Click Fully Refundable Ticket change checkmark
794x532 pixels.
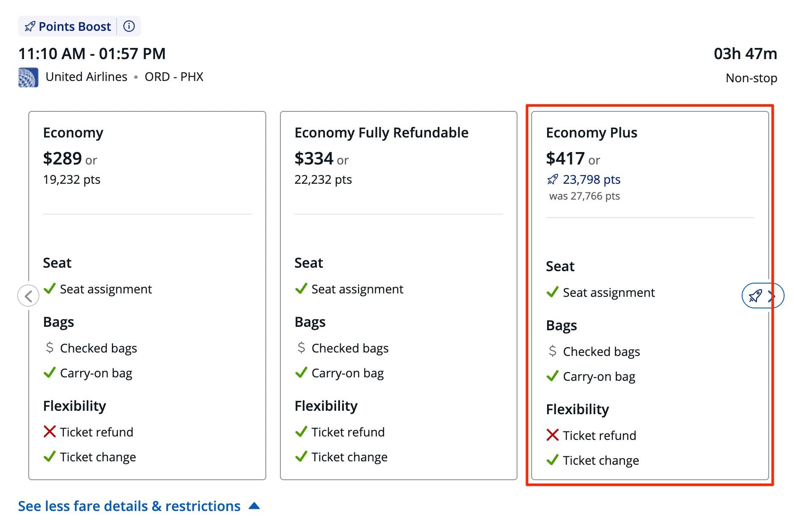pyautogui.click(x=301, y=456)
